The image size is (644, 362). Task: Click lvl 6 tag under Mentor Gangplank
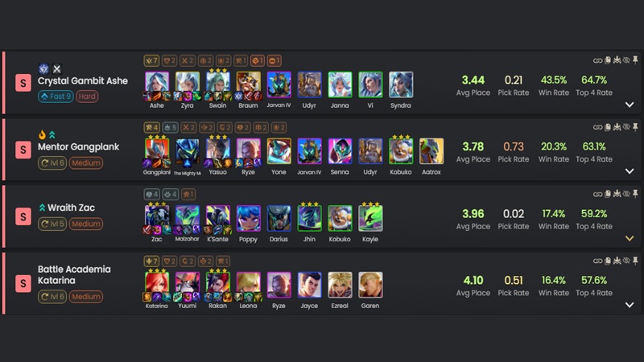[52, 163]
